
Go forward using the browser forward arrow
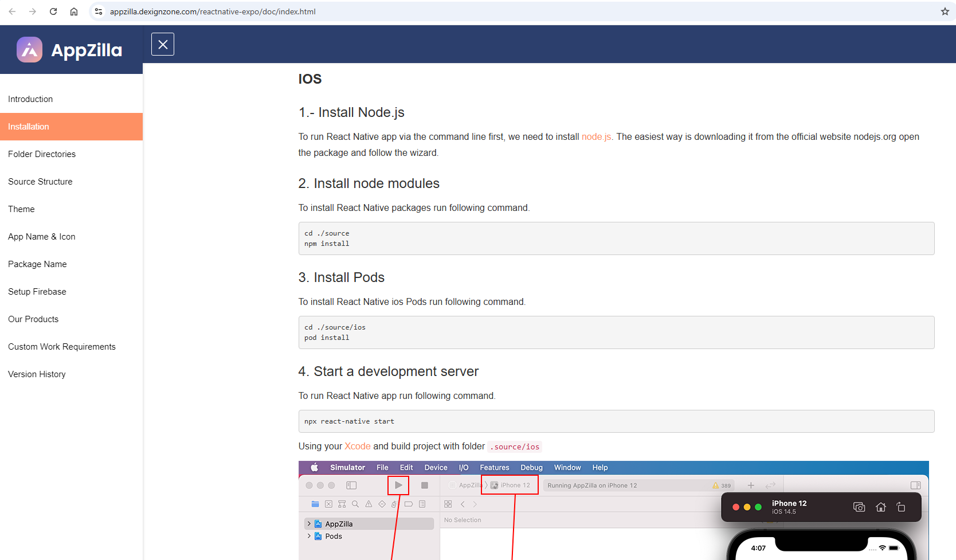click(x=33, y=11)
